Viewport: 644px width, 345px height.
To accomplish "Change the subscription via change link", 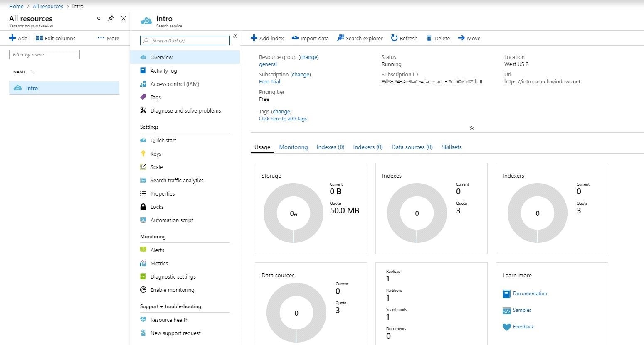I will click(301, 75).
